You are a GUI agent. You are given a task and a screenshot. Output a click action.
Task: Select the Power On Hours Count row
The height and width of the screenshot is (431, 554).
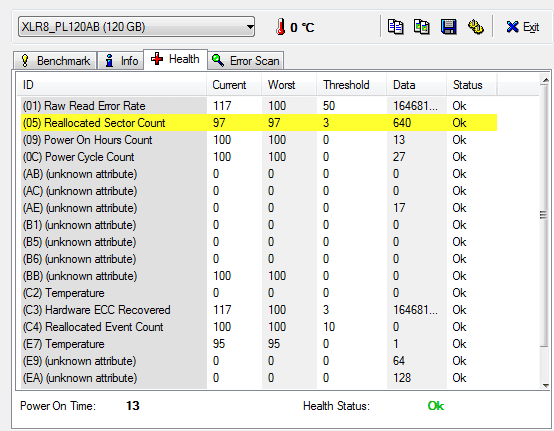pos(259,140)
